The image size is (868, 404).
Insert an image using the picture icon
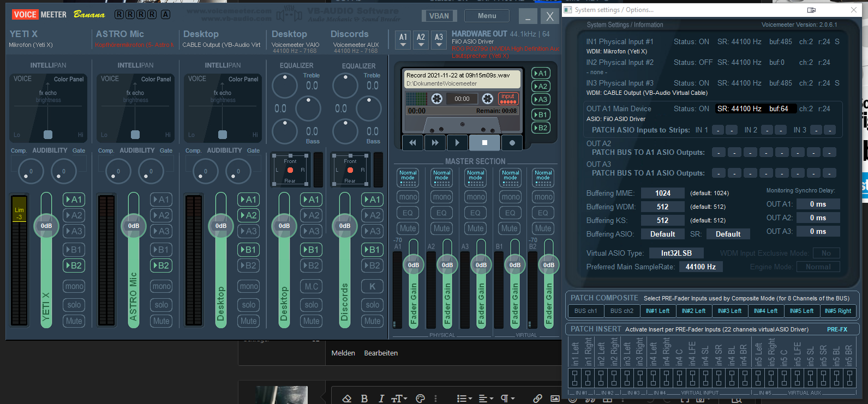click(555, 399)
